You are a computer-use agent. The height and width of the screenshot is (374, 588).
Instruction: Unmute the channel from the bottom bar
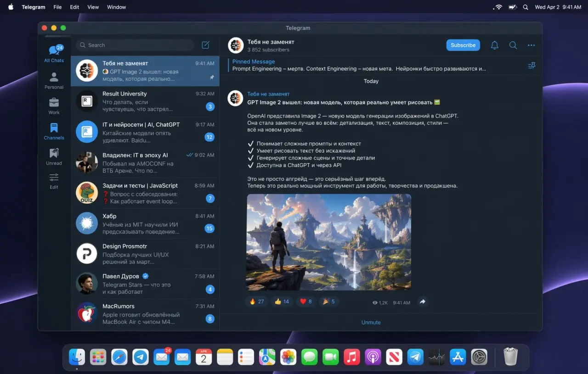(x=371, y=322)
